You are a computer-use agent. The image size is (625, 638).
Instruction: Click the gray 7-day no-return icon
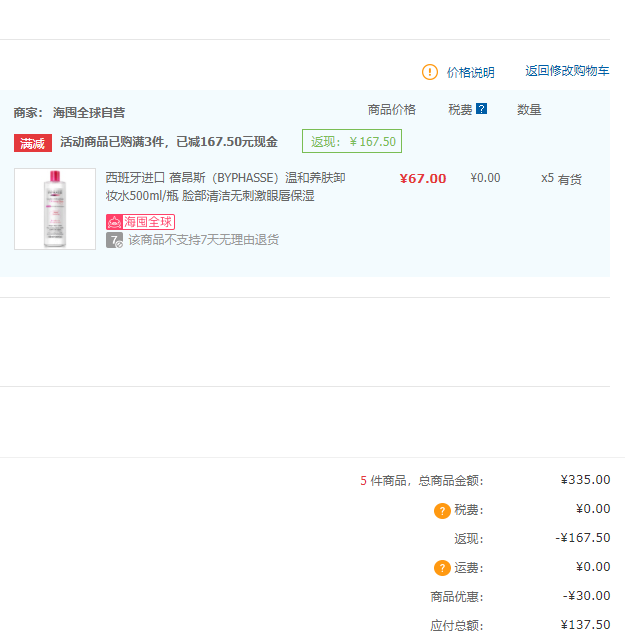pyautogui.click(x=114, y=240)
